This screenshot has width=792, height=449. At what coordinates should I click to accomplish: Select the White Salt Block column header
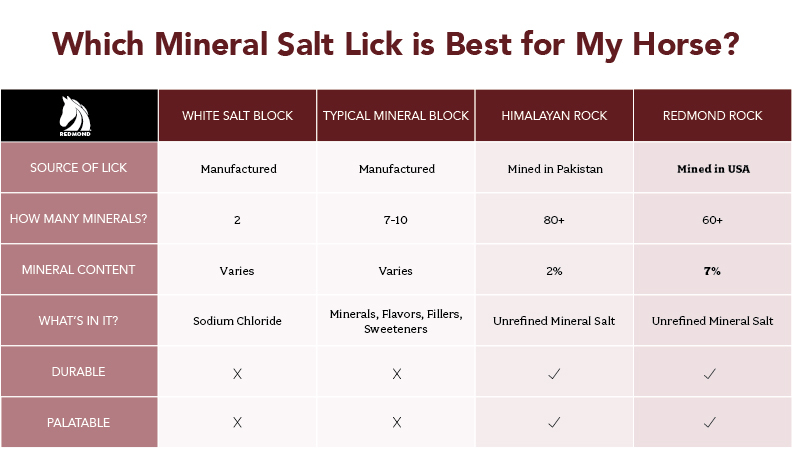tap(237, 115)
